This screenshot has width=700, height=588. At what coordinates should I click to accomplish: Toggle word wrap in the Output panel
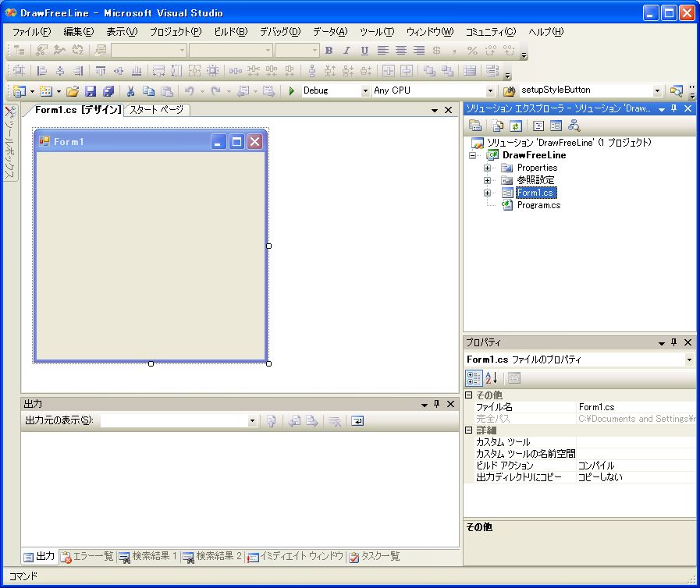pyautogui.click(x=357, y=421)
